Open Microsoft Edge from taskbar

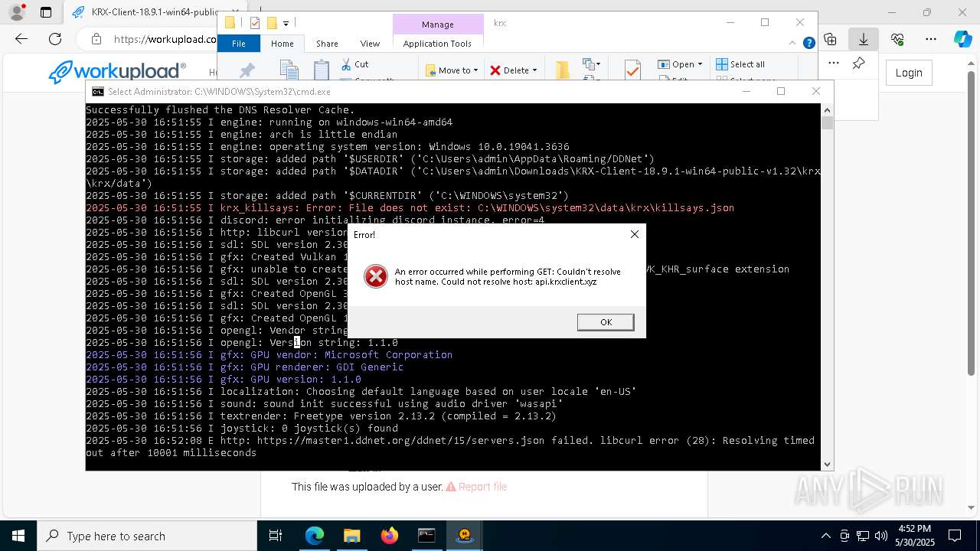[x=315, y=536]
